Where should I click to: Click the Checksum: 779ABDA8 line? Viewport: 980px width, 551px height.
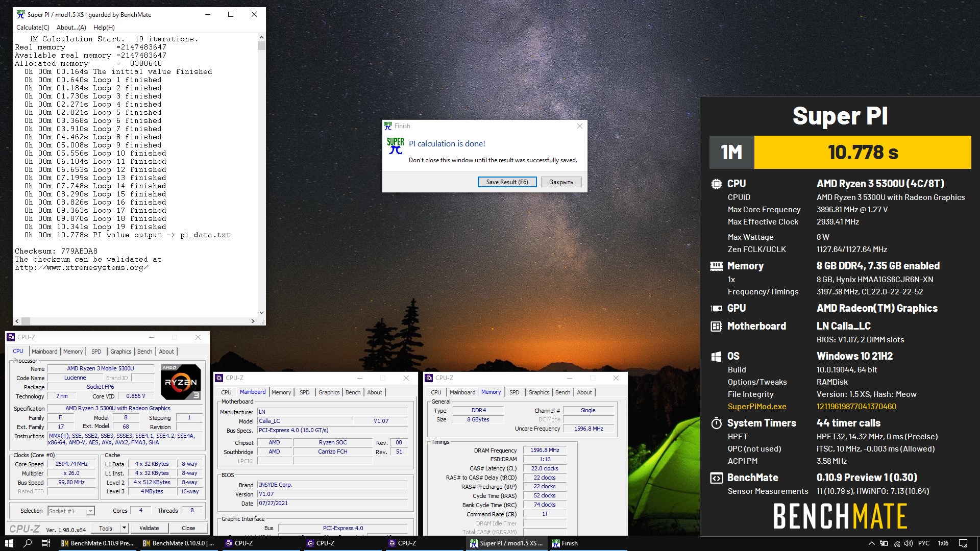(x=56, y=252)
